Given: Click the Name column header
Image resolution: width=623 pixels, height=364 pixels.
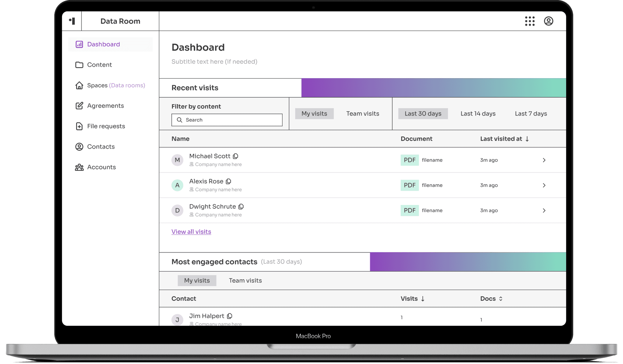Looking at the screenshot, I should point(180,139).
